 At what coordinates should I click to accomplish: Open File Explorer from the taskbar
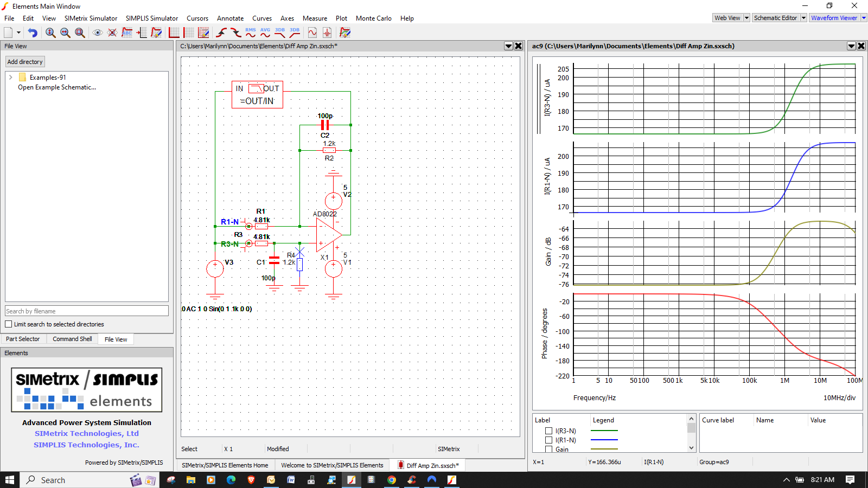point(191,480)
